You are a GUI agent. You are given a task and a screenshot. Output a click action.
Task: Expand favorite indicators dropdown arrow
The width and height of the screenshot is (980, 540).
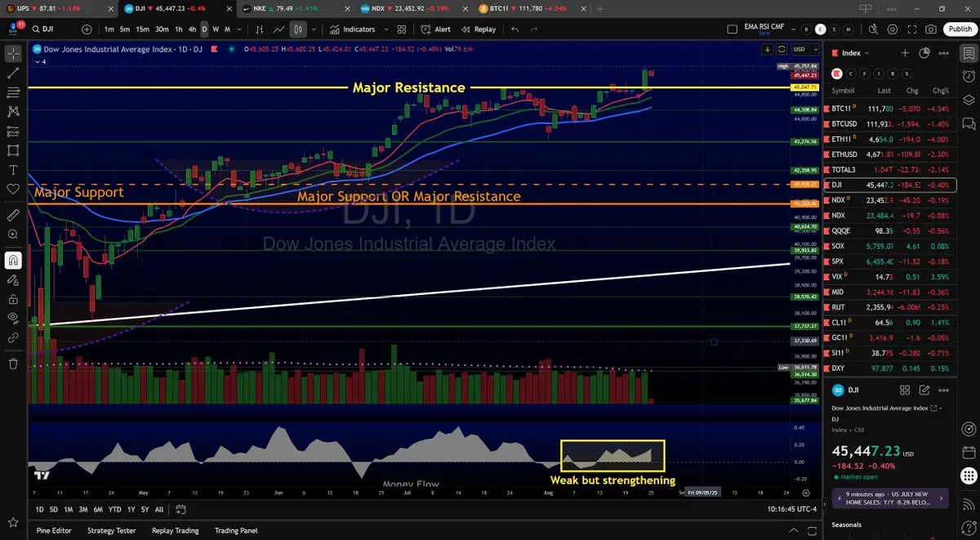click(x=385, y=29)
